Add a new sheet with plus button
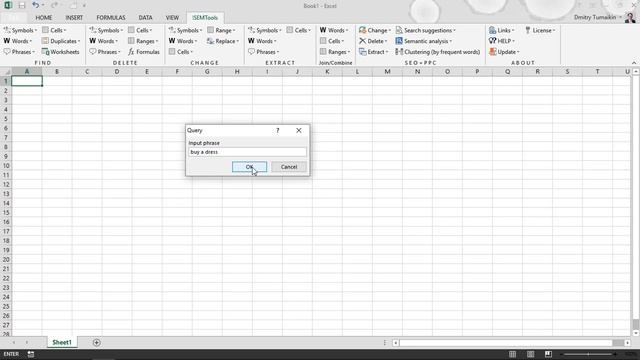640x360 pixels. coord(96,342)
